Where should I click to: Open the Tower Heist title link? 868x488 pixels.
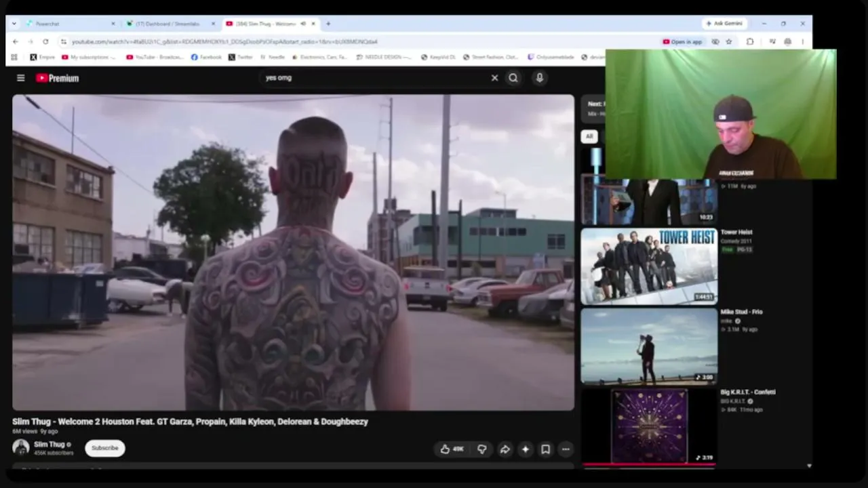(x=736, y=232)
